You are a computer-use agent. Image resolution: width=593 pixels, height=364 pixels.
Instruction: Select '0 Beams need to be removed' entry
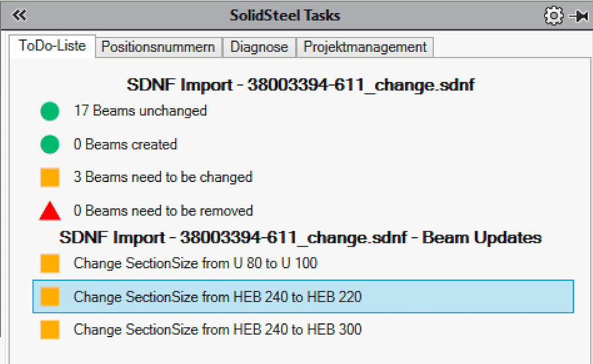click(x=163, y=211)
